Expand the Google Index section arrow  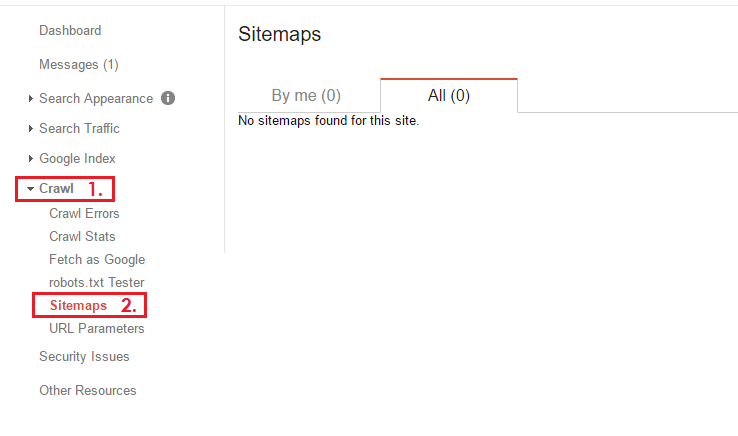[x=31, y=159]
